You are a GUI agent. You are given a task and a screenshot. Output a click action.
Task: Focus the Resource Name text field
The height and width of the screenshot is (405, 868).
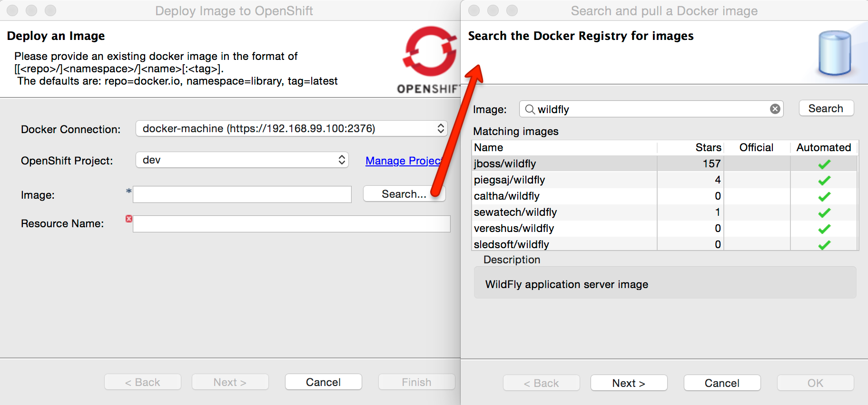[x=291, y=224]
